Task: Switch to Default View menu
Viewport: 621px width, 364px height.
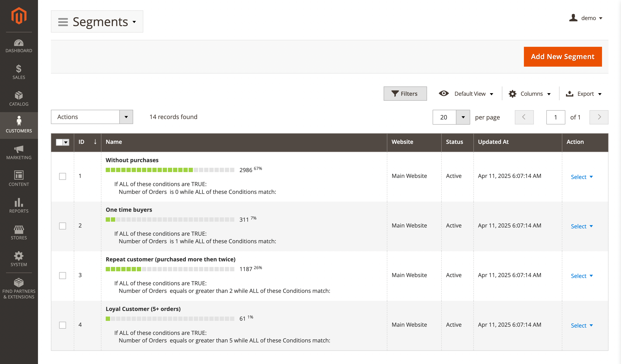Action: 466,94
